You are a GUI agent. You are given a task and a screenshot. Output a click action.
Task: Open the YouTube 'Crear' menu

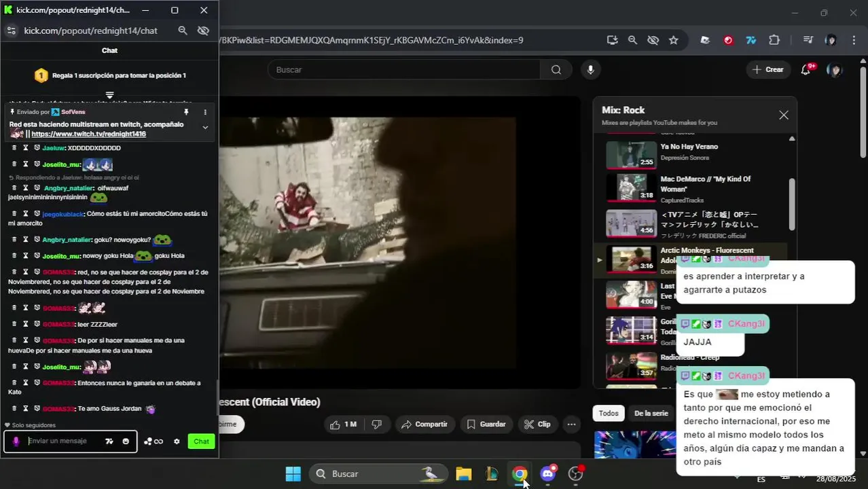[768, 70]
